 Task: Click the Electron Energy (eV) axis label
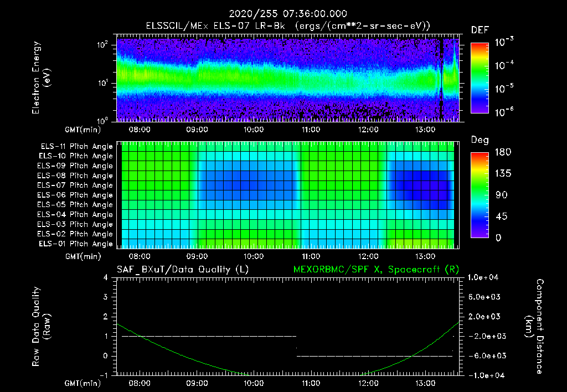(x=41, y=78)
